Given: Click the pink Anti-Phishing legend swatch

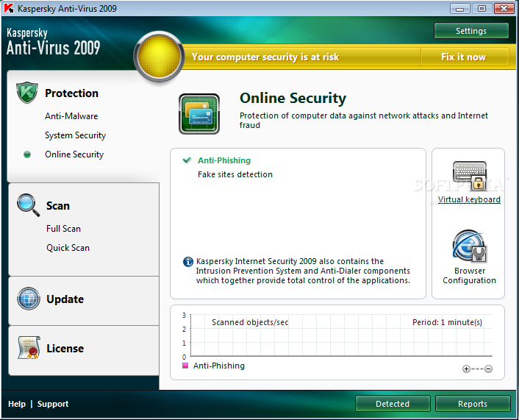Looking at the screenshot, I should [x=185, y=366].
